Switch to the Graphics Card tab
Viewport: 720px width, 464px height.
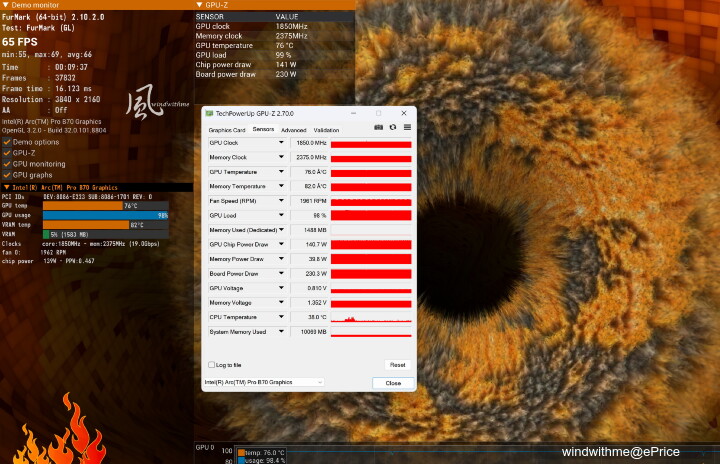[227, 130]
